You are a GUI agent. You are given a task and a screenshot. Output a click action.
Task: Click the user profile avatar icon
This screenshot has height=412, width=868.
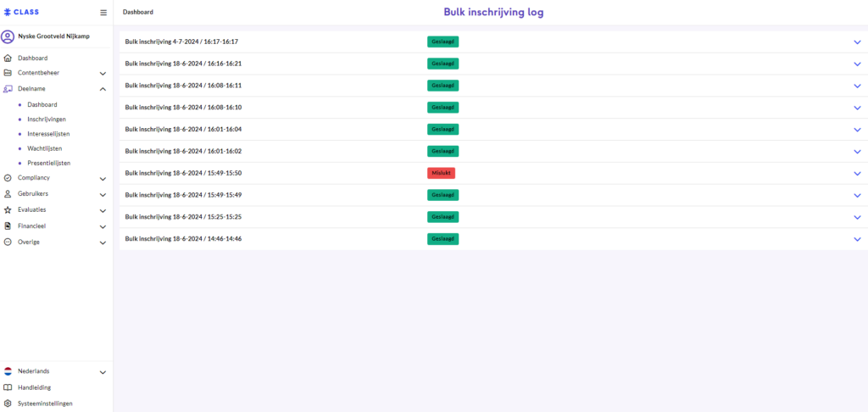pos(8,36)
